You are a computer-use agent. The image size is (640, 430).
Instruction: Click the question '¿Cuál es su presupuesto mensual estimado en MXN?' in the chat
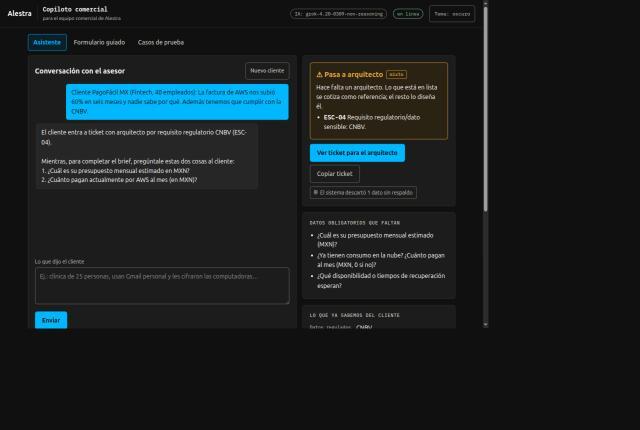coord(116,171)
